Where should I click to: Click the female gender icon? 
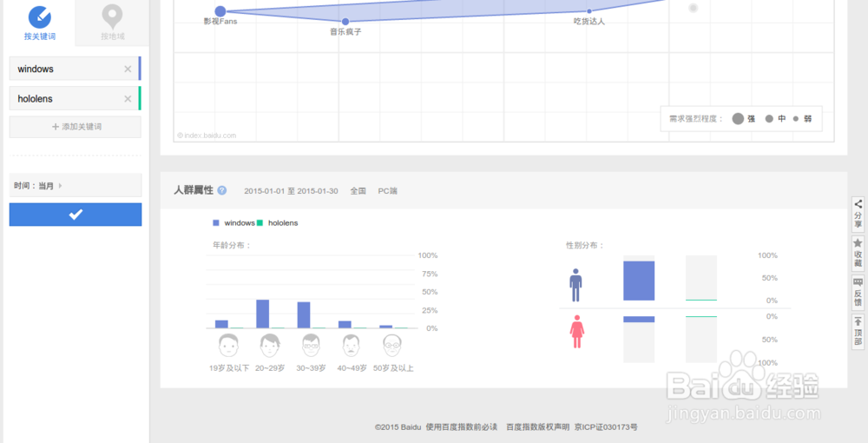(577, 331)
